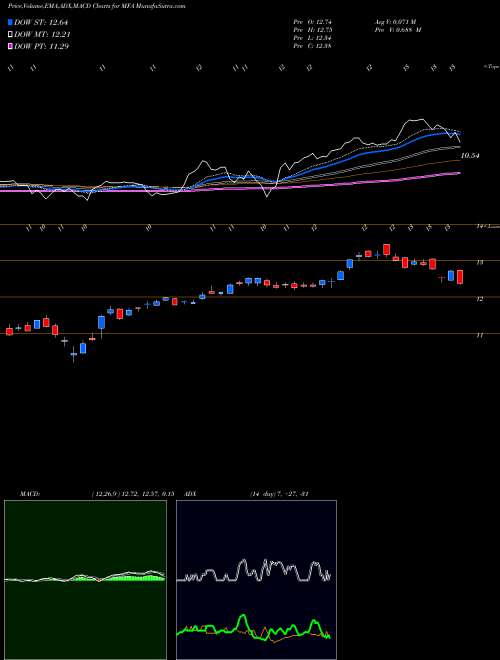Click inside the dark blue ADX chart panel
The width and height of the screenshot is (500, 660).
tap(256, 580)
